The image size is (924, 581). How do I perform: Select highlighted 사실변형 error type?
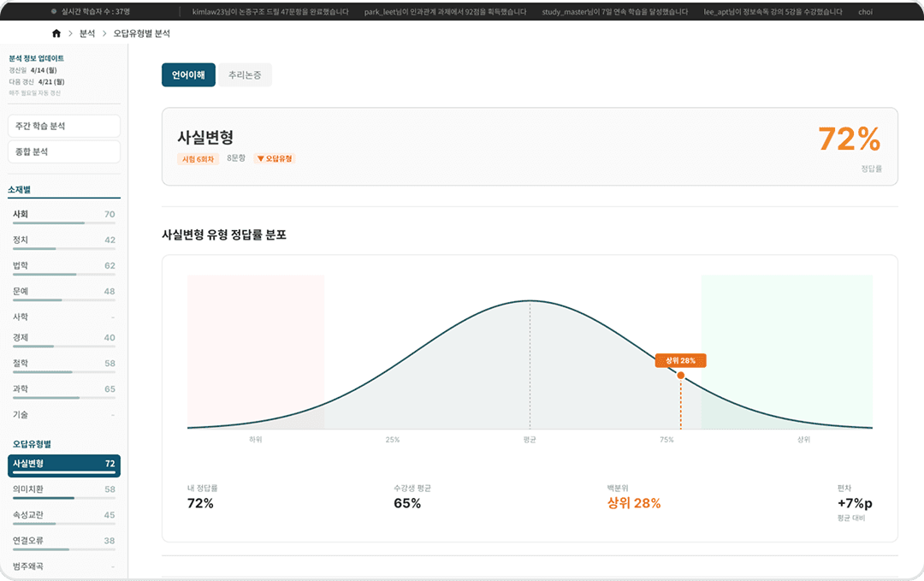tap(64, 465)
